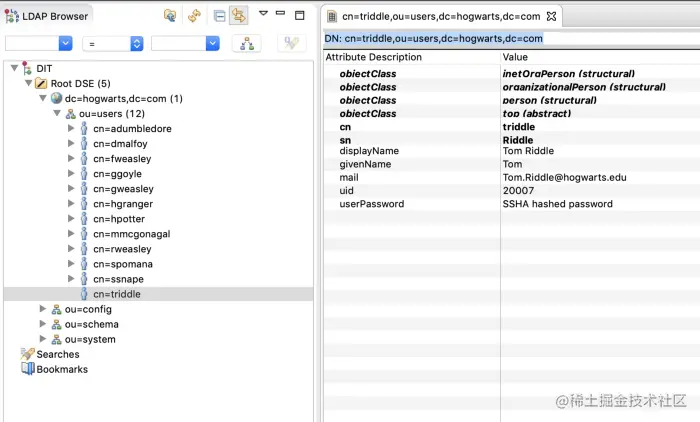The width and height of the screenshot is (700, 422).
Task: Open the view menu triangle
Action: pos(263,13)
